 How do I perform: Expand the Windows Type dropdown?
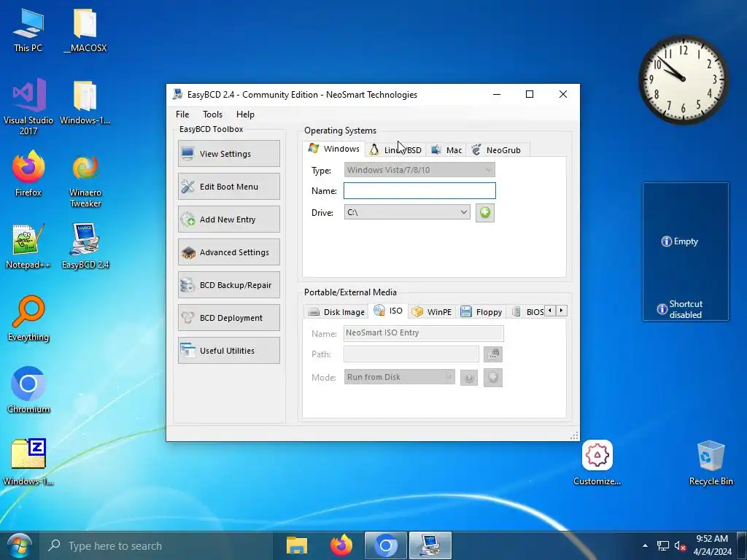[419, 169]
